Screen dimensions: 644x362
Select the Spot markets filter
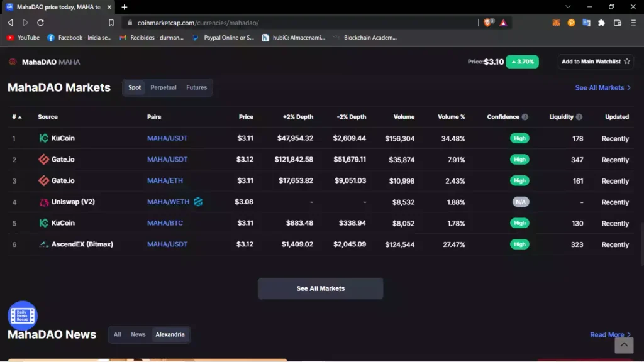tap(135, 88)
